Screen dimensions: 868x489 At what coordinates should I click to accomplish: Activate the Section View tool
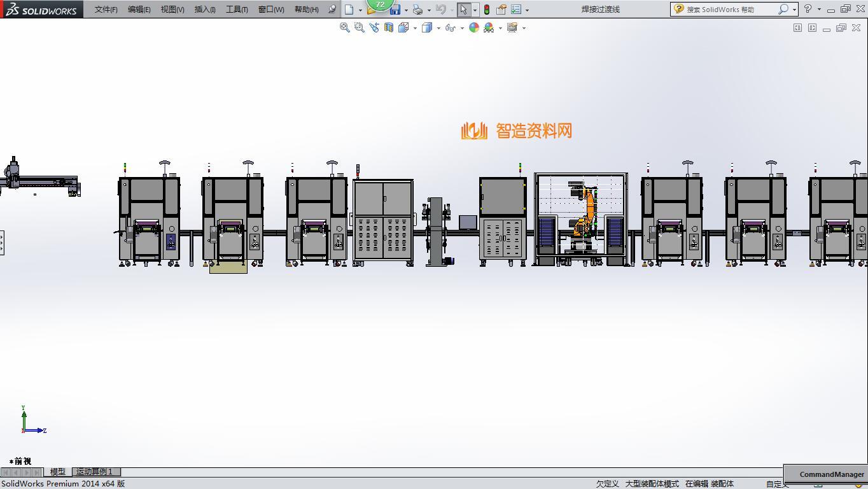point(388,27)
